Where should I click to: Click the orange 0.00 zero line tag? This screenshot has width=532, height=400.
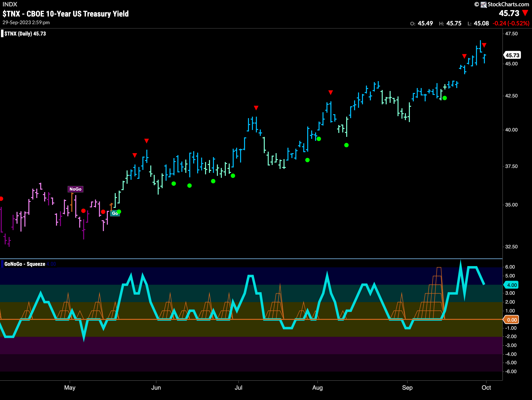511,320
